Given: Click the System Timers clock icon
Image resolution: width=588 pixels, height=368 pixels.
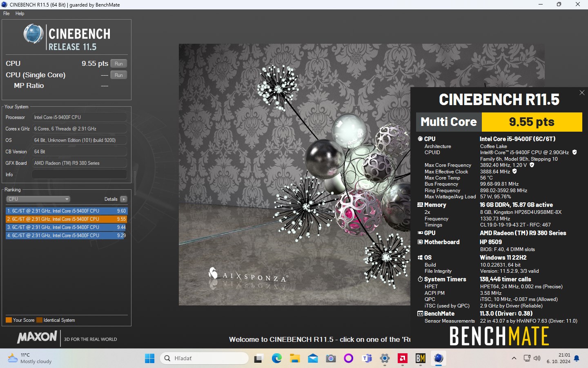Looking at the screenshot, I should tap(420, 279).
